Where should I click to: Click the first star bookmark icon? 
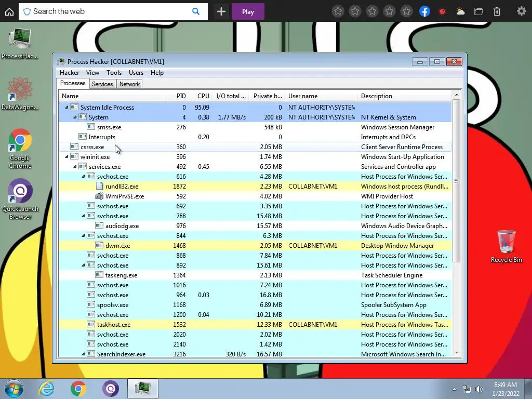pos(338,11)
